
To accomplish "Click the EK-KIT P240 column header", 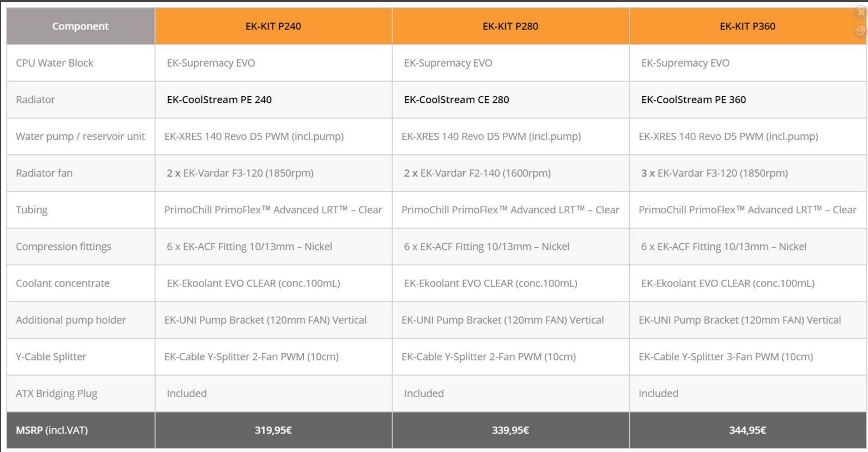I will click(273, 26).
